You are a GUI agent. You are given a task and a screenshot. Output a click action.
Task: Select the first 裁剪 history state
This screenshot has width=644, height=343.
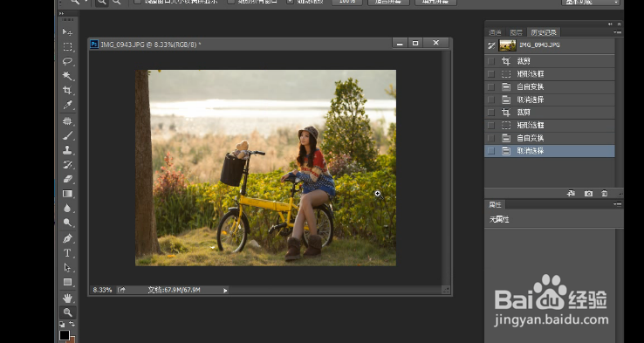[x=550, y=61]
